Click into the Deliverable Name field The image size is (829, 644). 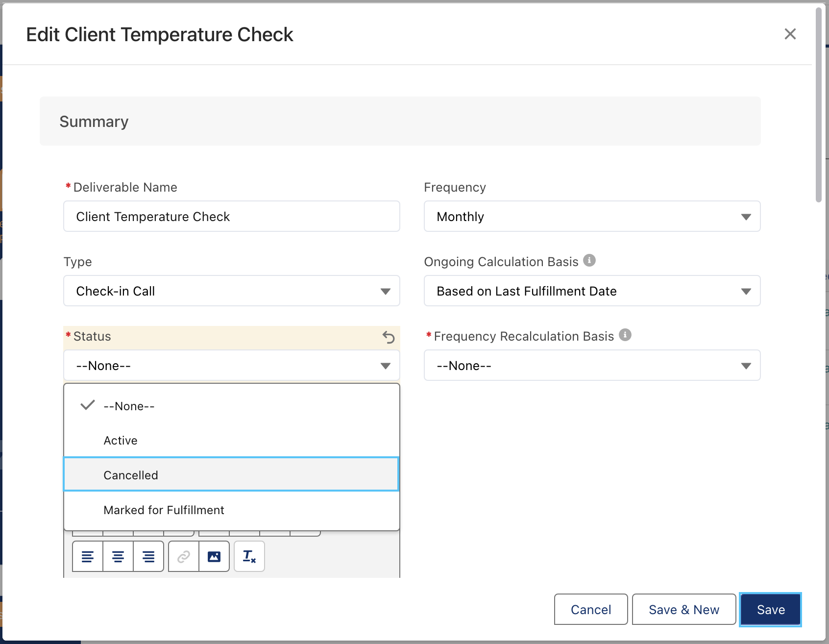[232, 216]
